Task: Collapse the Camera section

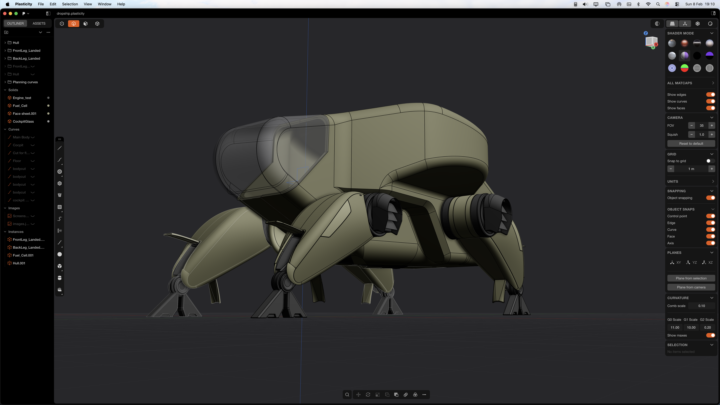Action: (x=712, y=118)
